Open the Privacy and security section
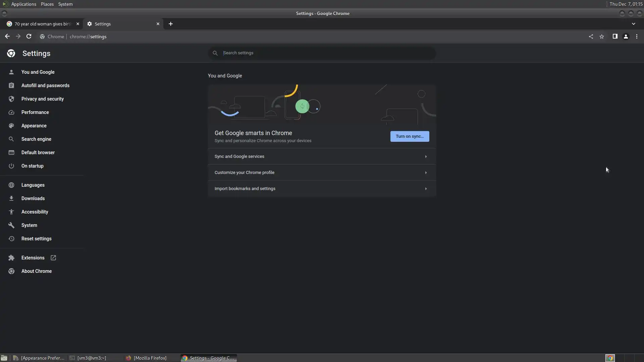Viewport: 644px width, 362px height. 42,99
